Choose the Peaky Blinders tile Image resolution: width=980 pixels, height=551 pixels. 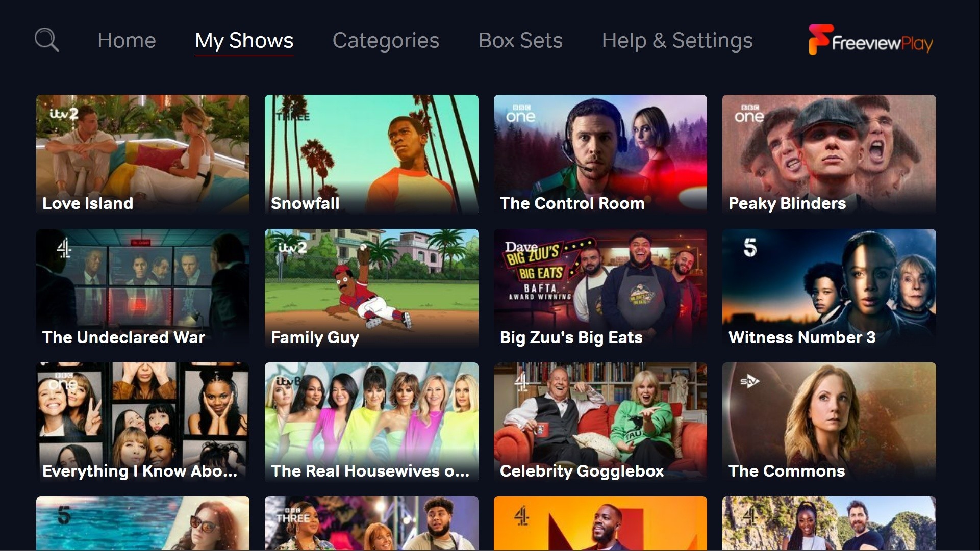(x=829, y=154)
